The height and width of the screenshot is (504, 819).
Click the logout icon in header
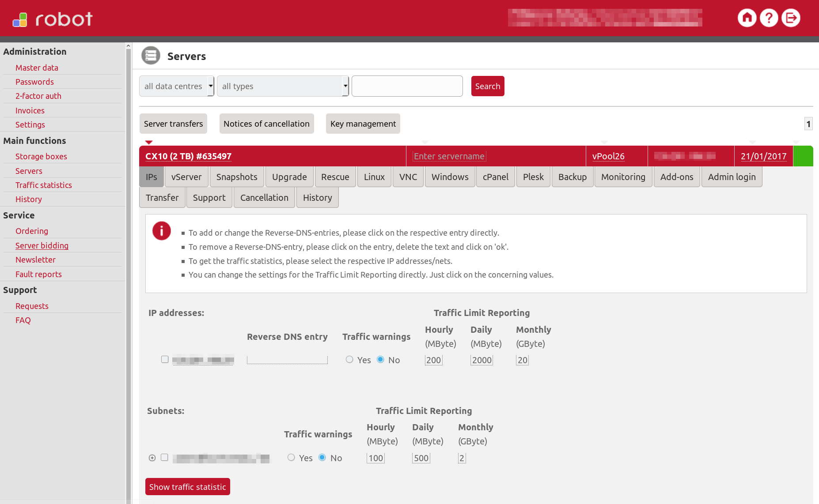[x=791, y=18]
